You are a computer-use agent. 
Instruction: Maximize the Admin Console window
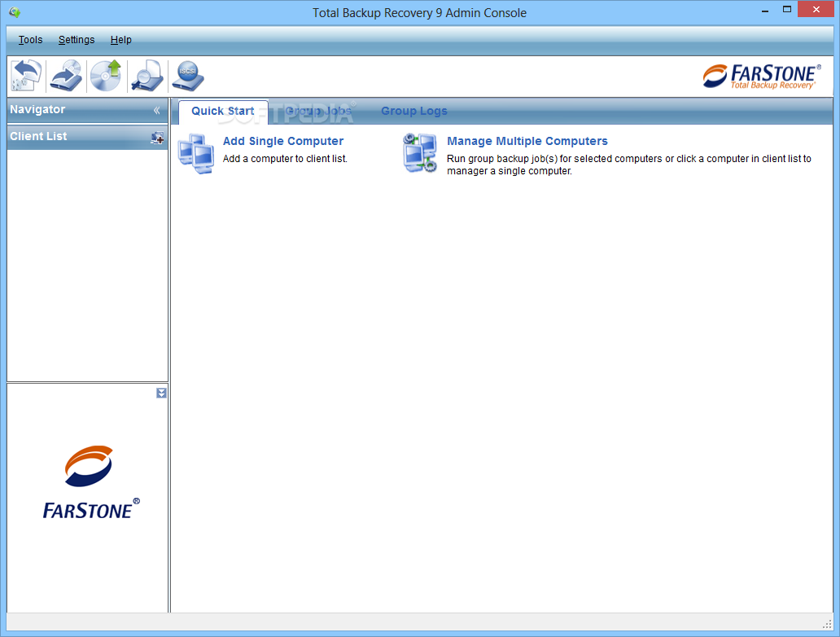[x=786, y=9]
